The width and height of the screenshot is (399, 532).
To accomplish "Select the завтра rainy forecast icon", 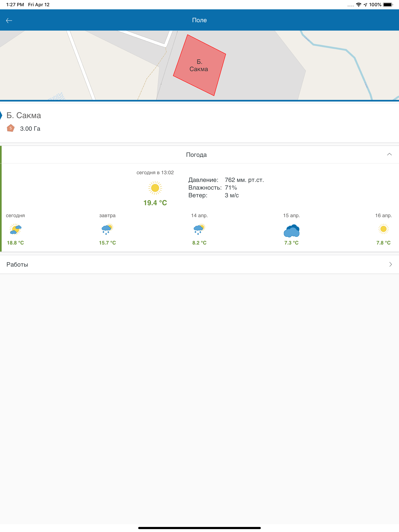I will point(107,229).
